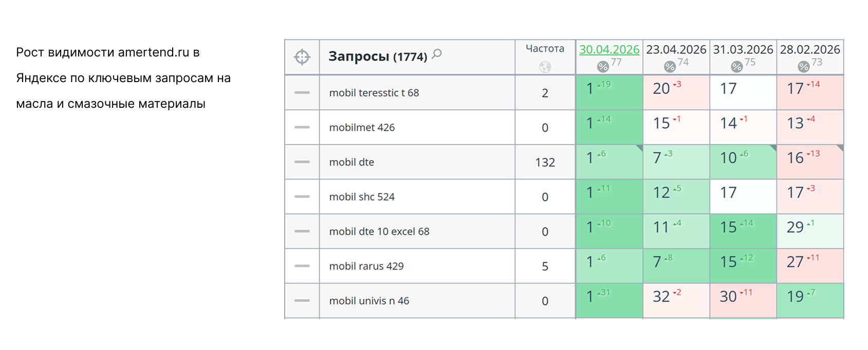This screenshot has height=350, width=868.
Task: Click the dash icon for mobil teresstic t 68
Action: [302, 93]
